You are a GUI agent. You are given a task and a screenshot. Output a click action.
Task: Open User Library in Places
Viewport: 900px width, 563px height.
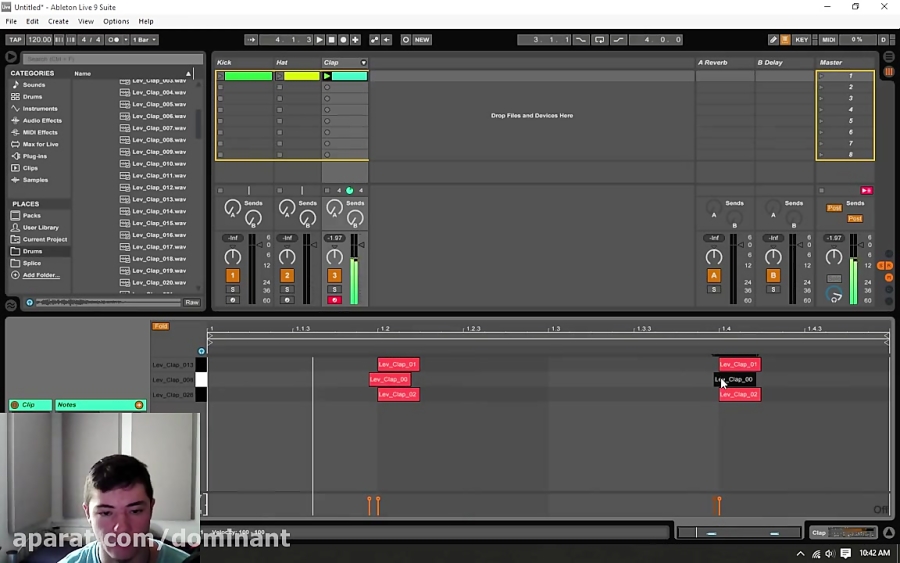[40, 227]
